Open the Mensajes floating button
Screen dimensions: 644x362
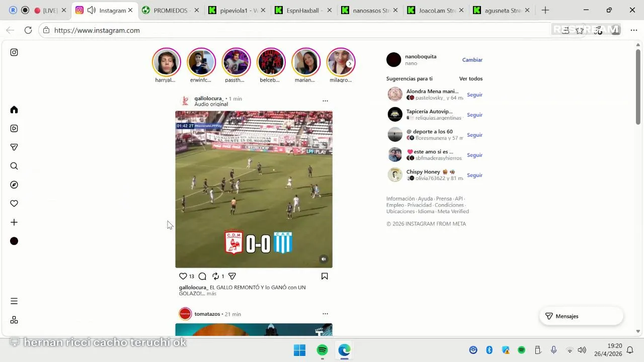click(581, 316)
